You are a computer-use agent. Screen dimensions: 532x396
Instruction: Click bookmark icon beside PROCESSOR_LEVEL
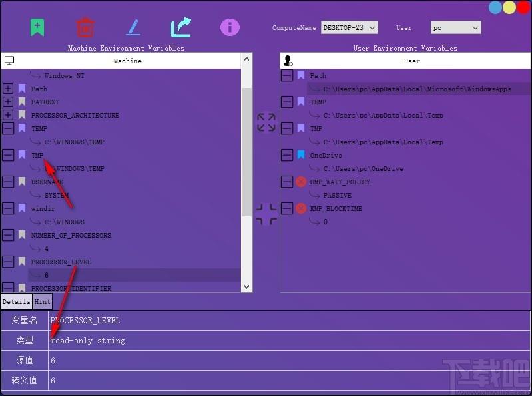tap(22, 262)
